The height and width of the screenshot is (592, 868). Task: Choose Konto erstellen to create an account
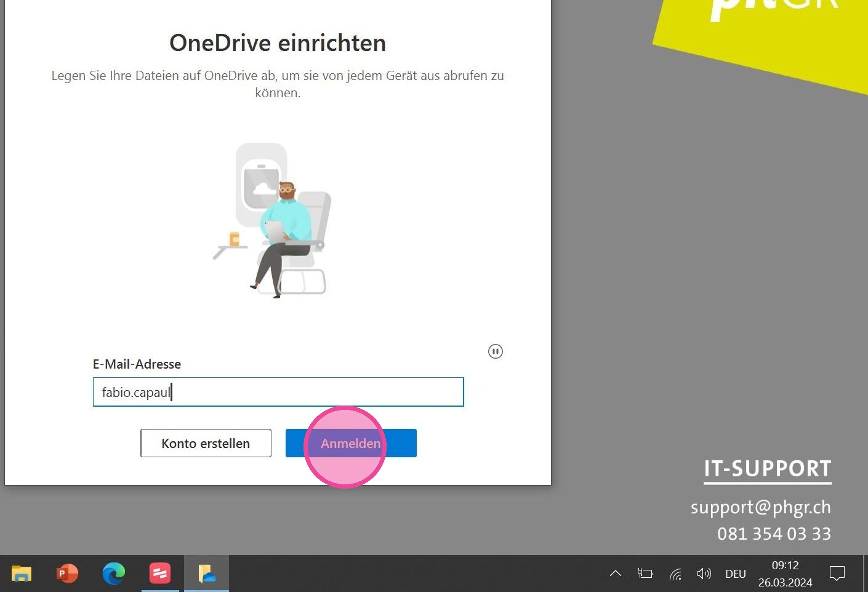(206, 443)
